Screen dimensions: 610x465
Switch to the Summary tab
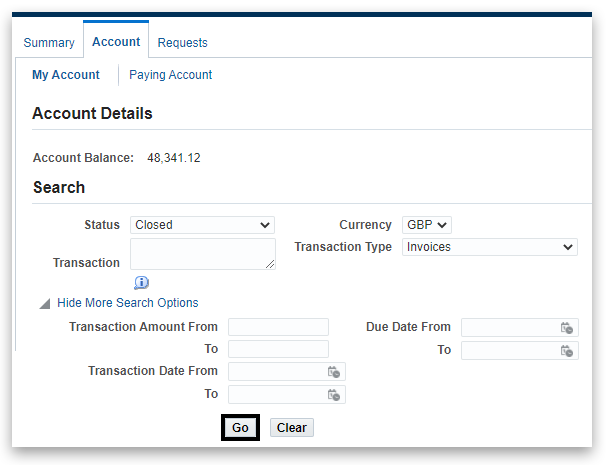point(49,43)
